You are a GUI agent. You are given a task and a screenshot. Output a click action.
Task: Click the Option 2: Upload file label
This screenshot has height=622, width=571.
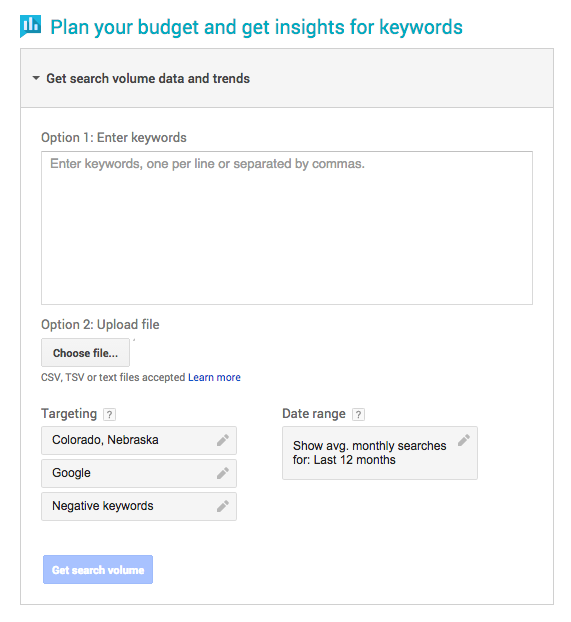[x=100, y=325]
